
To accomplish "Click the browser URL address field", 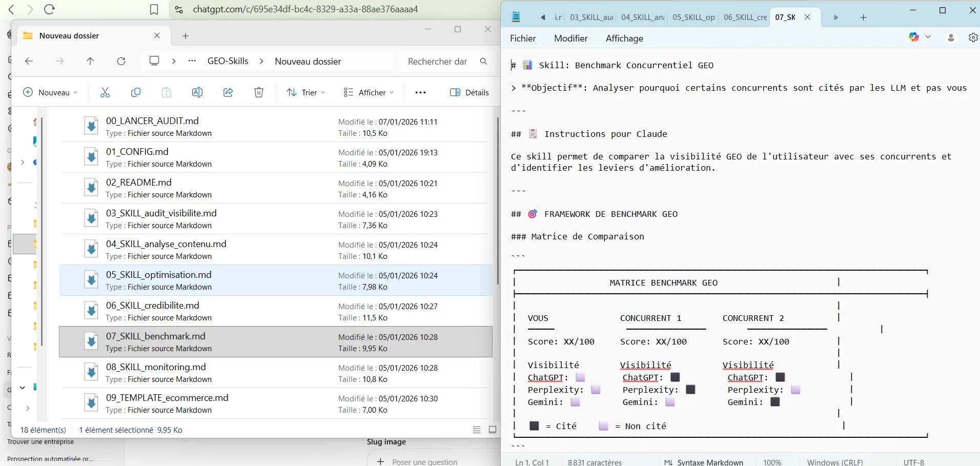I will pos(305,9).
